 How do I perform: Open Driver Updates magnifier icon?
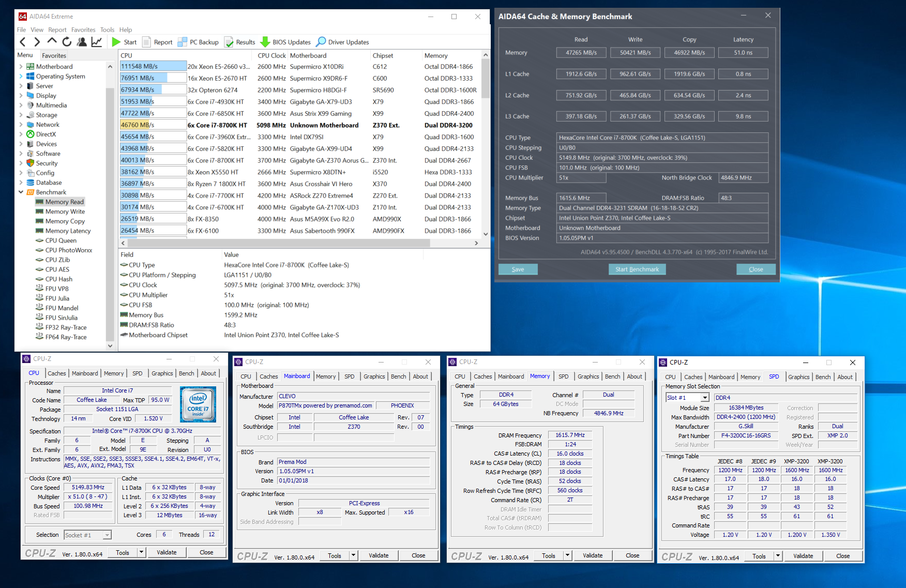tap(321, 42)
